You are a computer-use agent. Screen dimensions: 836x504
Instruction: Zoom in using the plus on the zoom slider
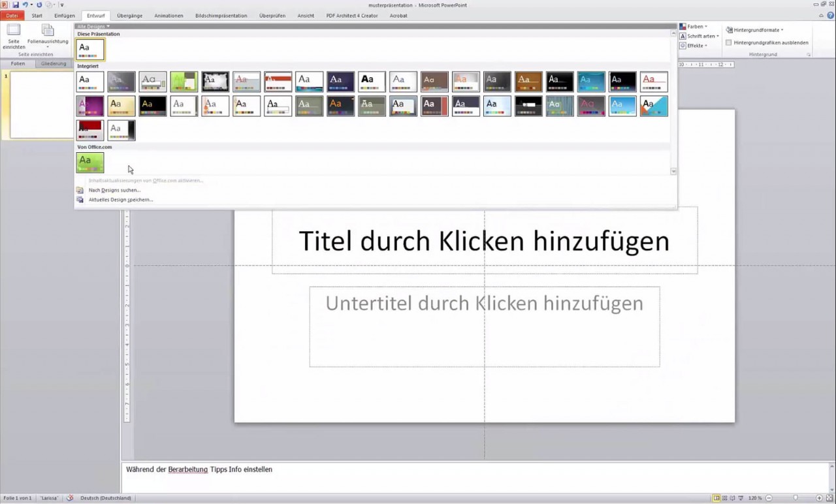(819, 497)
